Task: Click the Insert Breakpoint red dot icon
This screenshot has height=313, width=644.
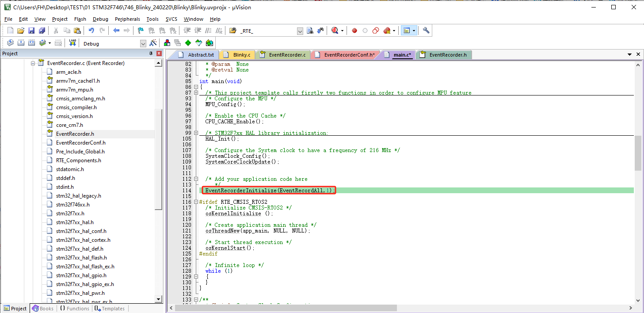Action: (x=354, y=31)
